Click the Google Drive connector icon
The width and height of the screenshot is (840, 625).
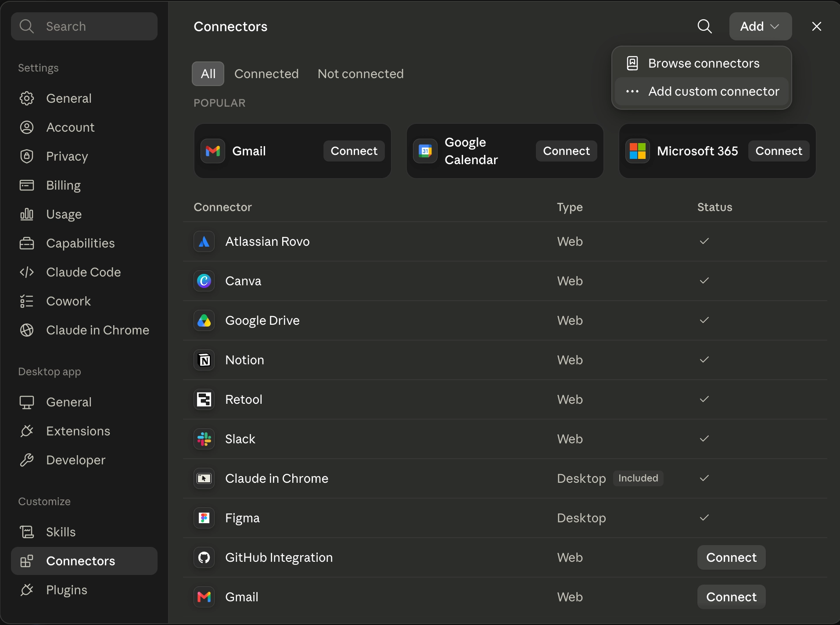coord(204,320)
